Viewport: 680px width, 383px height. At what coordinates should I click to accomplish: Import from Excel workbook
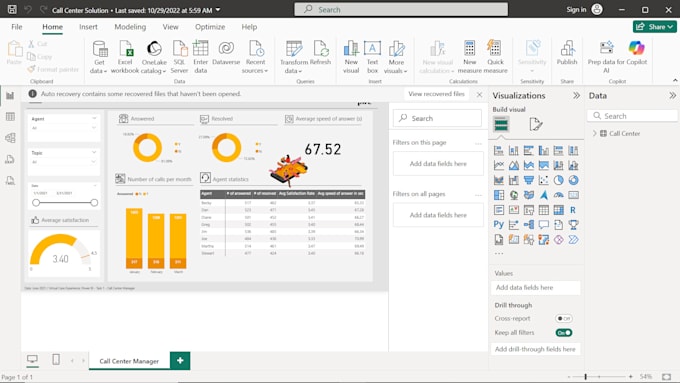125,57
